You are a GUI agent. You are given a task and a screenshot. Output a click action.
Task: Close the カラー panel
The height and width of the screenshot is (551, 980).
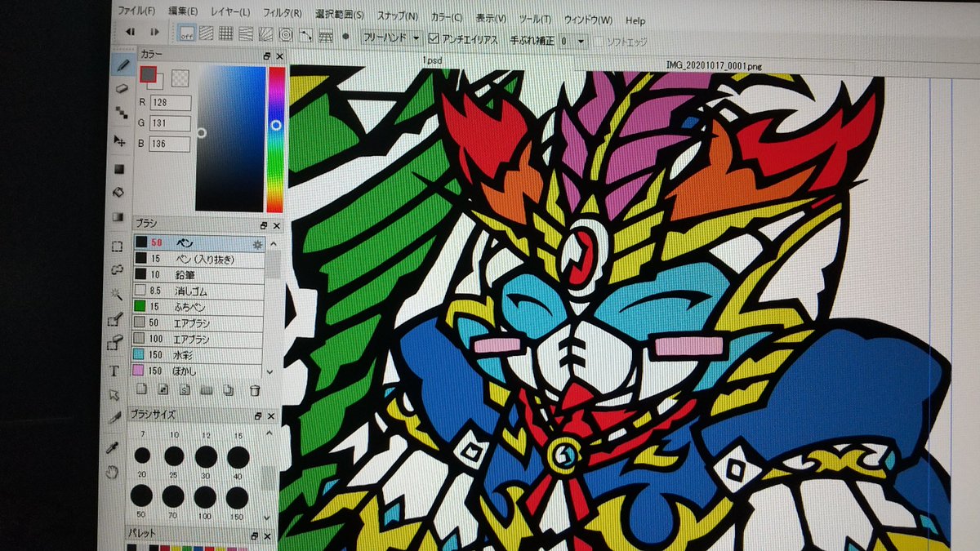pos(279,56)
